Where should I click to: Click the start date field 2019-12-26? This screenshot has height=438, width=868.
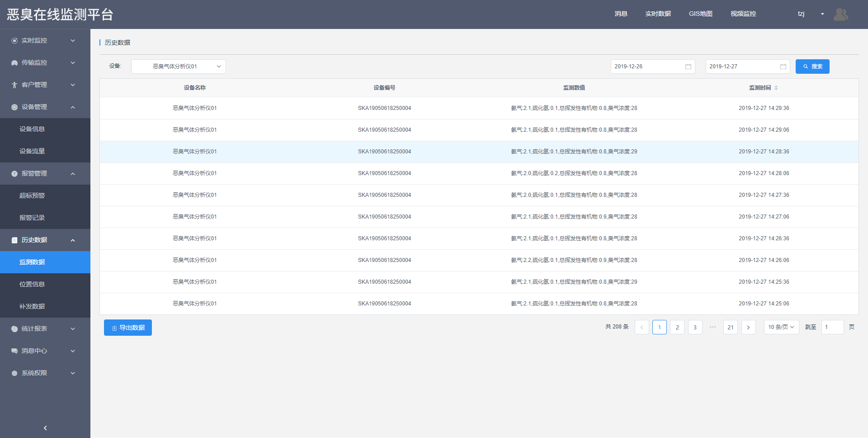[653, 67]
